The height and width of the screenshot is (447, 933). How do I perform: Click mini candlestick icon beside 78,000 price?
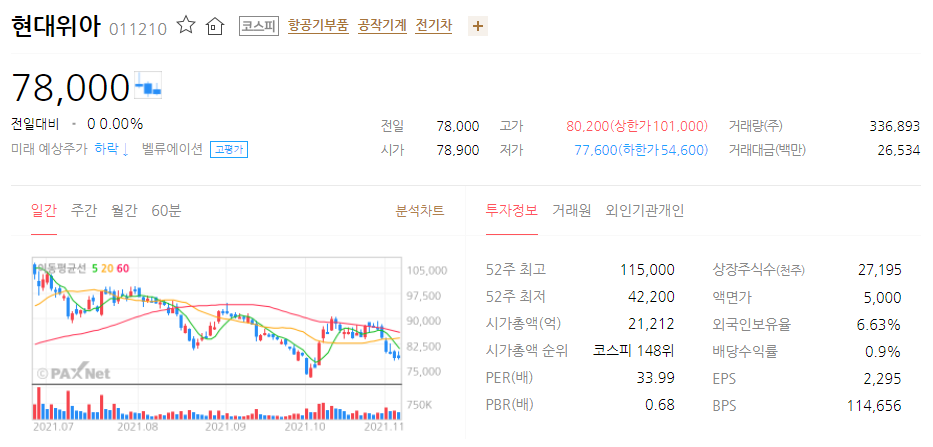[149, 85]
